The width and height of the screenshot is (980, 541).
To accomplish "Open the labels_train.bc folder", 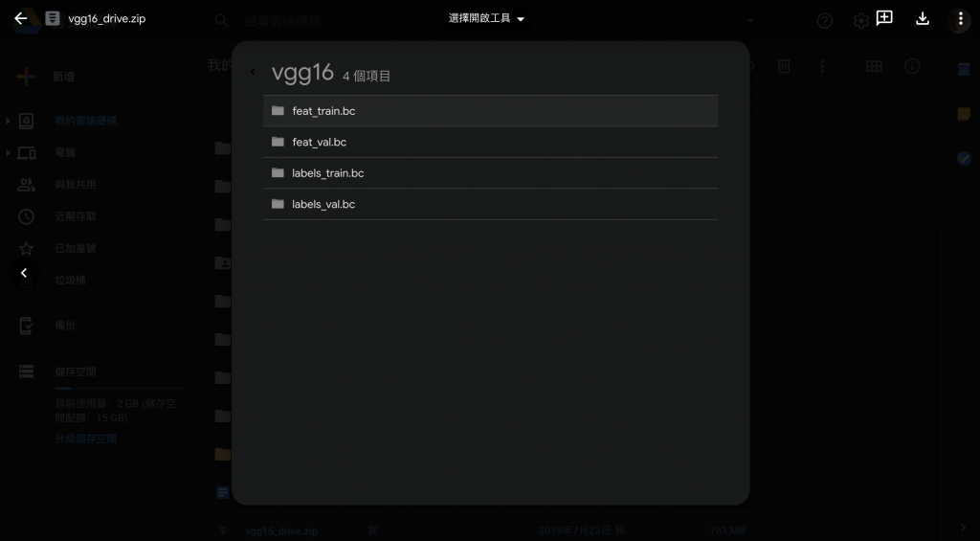I will (x=491, y=173).
